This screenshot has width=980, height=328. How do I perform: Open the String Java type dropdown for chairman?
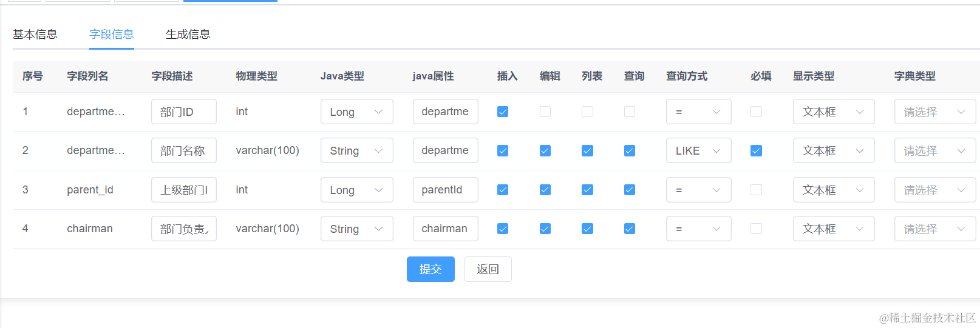click(356, 229)
